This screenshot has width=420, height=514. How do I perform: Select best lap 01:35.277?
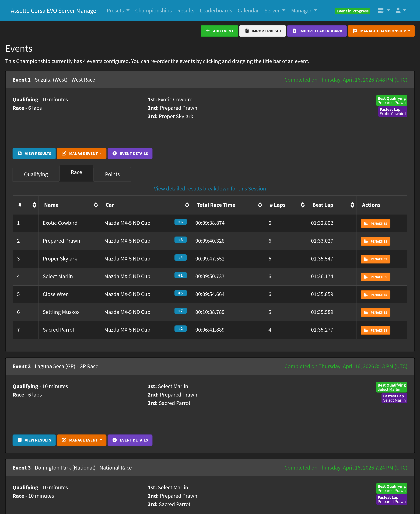pos(322,330)
